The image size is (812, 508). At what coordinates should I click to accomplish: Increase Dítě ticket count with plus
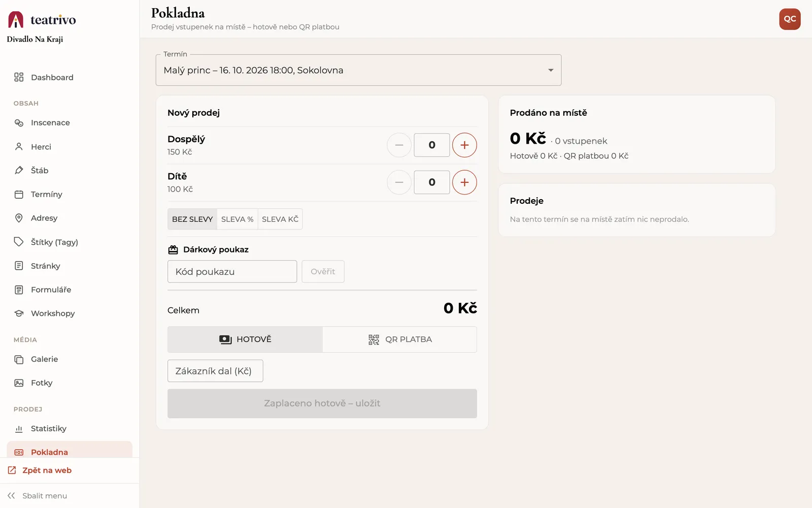pyautogui.click(x=464, y=182)
